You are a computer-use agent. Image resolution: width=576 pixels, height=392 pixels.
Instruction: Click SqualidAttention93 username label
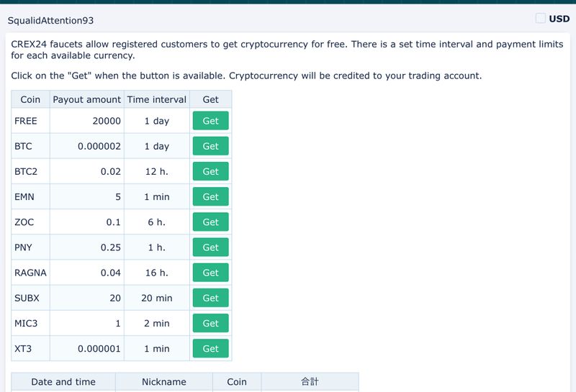[x=50, y=21]
